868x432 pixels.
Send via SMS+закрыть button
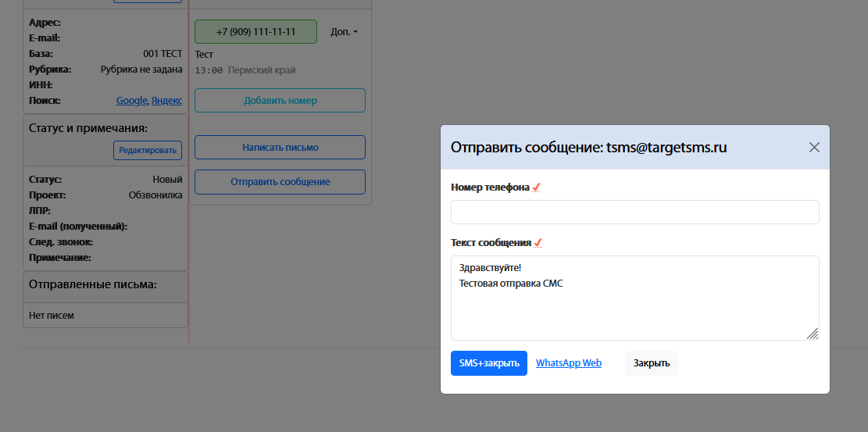tap(489, 363)
